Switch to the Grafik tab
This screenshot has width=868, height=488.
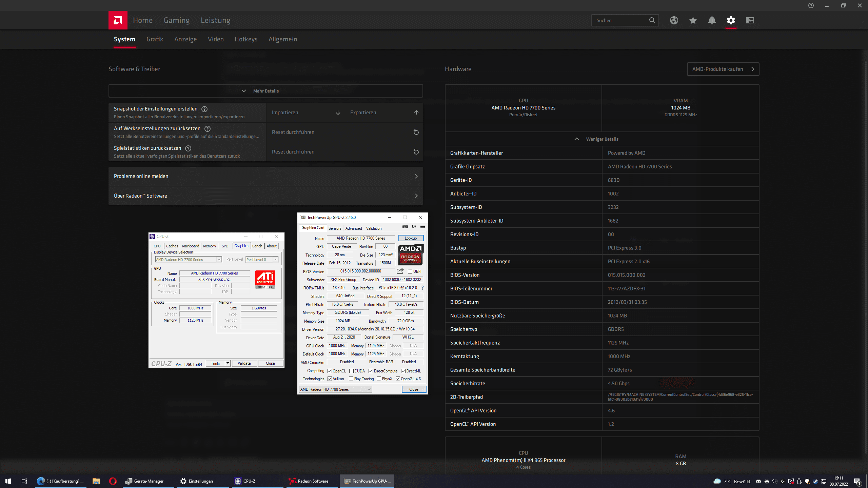[x=155, y=39]
